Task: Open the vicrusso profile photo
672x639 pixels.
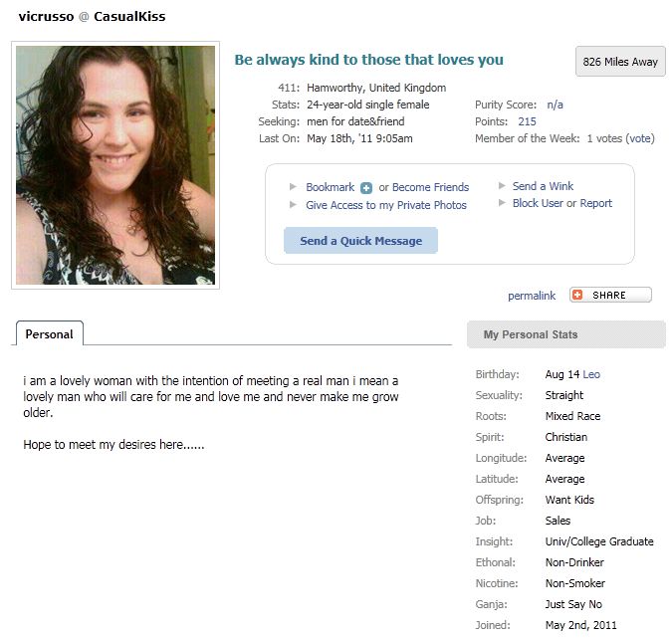Action: 115,165
